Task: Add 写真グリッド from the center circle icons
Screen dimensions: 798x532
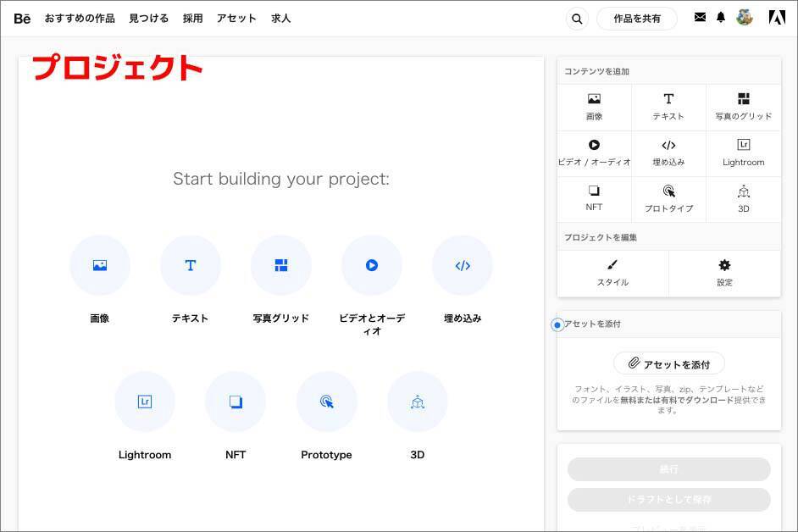Action: (x=281, y=265)
